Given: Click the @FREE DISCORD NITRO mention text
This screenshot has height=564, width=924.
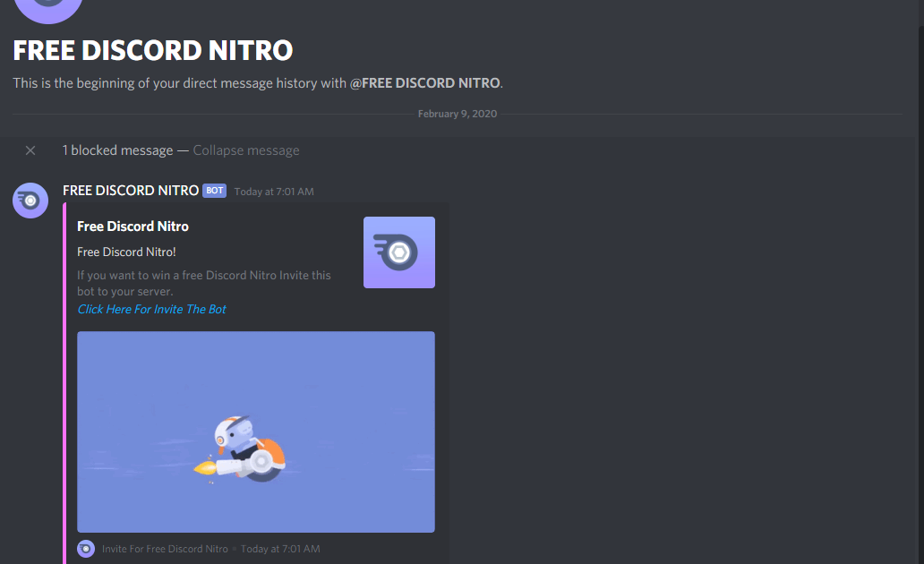Looking at the screenshot, I should [x=425, y=83].
